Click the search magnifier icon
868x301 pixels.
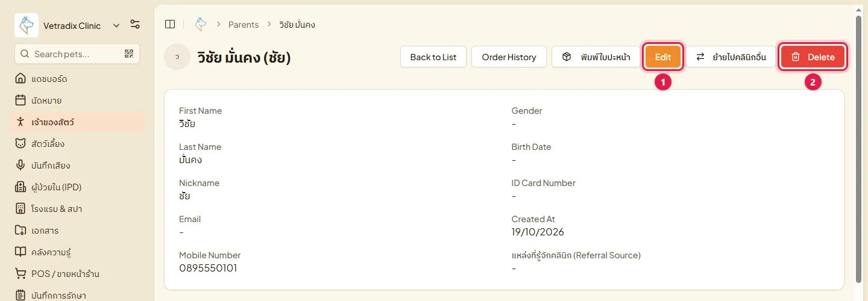pyautogui.click(x=25, y=54)
